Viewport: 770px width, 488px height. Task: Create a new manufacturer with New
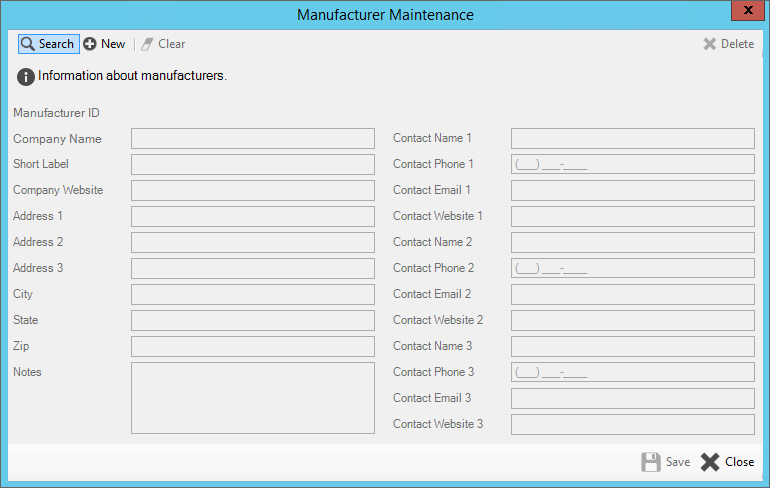[x=104, y=44]
